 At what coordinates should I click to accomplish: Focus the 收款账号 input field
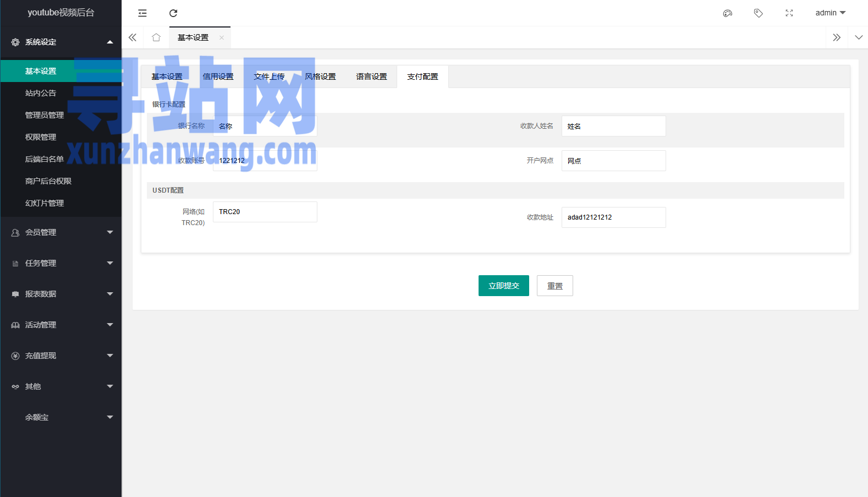click(265, 161)
